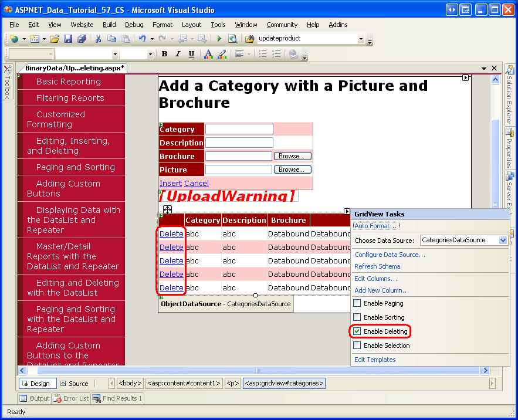The width and height of the screenshot is (518, 420).
Task: Click the Cut scissors icon
Action: (98, 39)
